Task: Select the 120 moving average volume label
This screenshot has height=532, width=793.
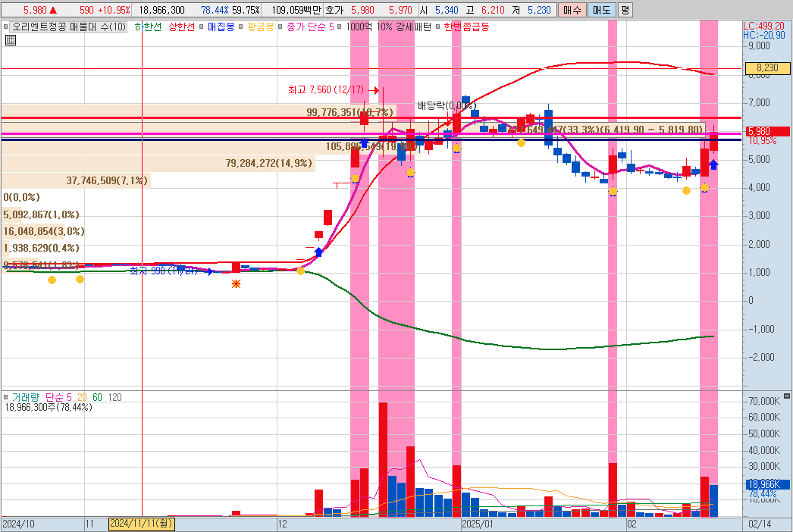Action: pos(114,397)
